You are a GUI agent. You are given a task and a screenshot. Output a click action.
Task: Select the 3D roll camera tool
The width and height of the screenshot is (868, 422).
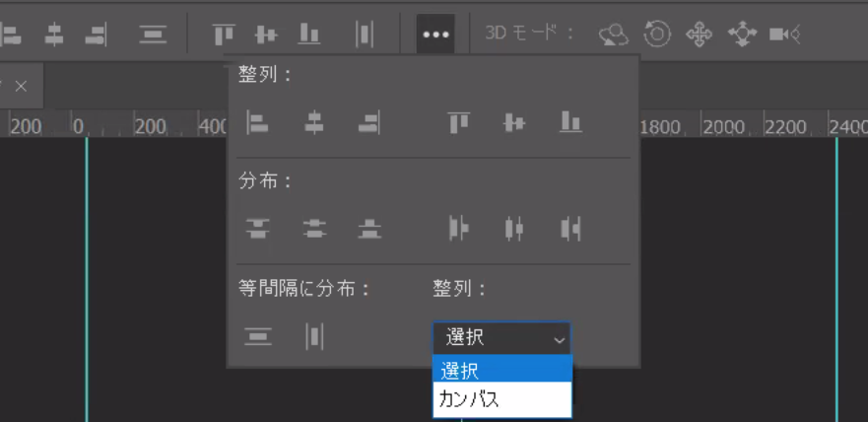coord(656,35)
